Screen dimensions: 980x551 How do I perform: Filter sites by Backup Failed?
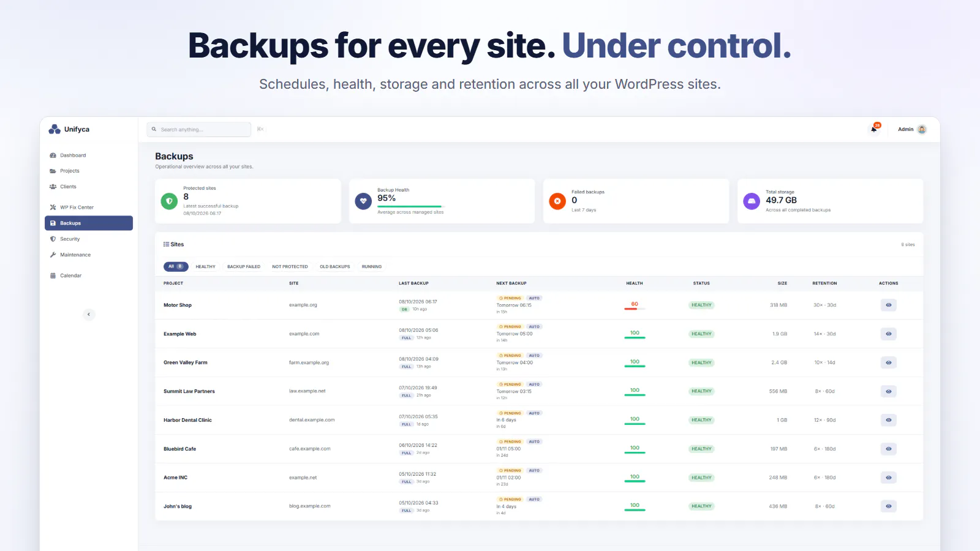(x=244, y=266)
